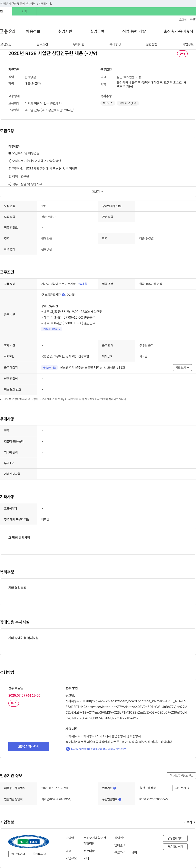Viewport: 196px width, 868px height.
Task: Select the 접수 마감일 2025.07.09 (수) 16:00 text
Action: 24,696
